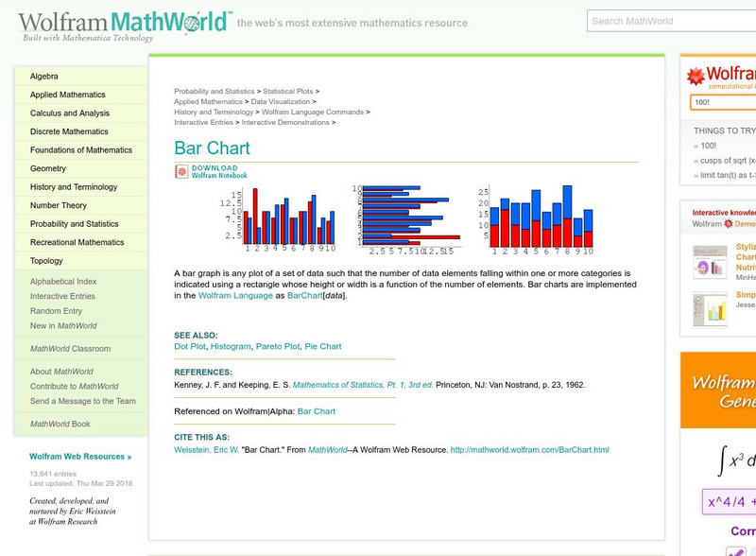Open the Pie Chart link
The width and height of the screenshot is (756, 556).
point(323,346)
